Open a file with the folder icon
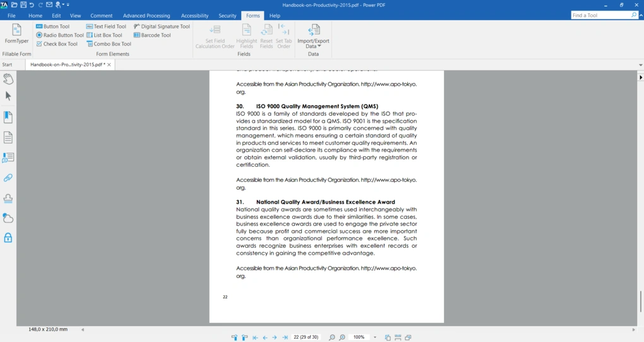Image resolution: width=644 pixels, height=342 pixels. tap(14, 5)
